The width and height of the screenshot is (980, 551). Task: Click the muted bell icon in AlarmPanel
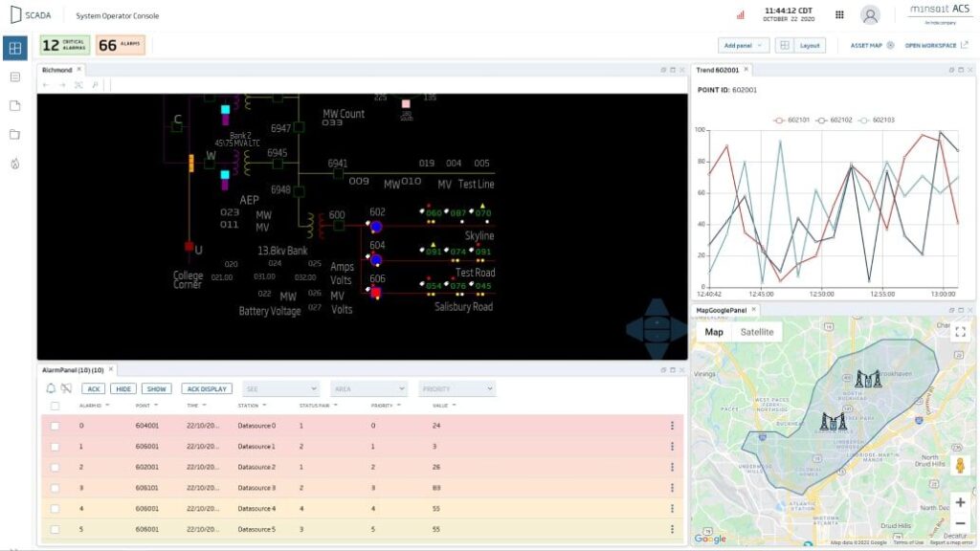pos(66,388)
